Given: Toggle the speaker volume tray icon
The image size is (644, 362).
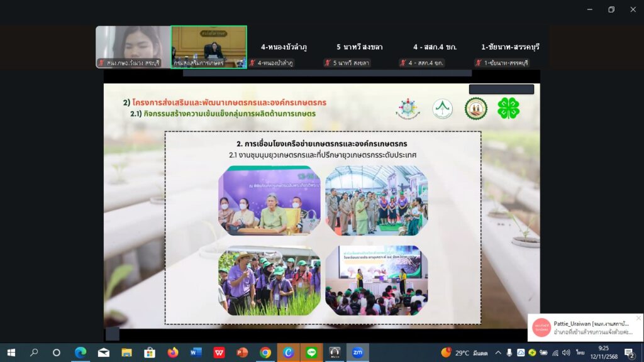Looking at the screenshot, I should pyautogui.click(x=565, y=353).
